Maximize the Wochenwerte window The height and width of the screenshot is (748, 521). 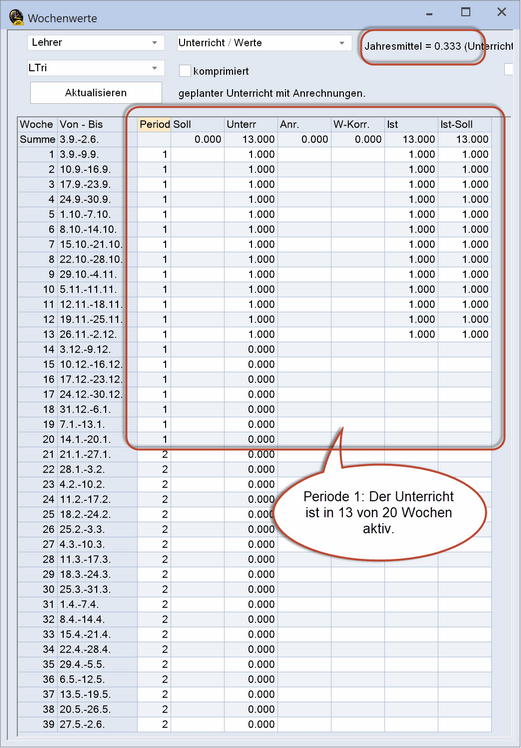click(466, 12)
